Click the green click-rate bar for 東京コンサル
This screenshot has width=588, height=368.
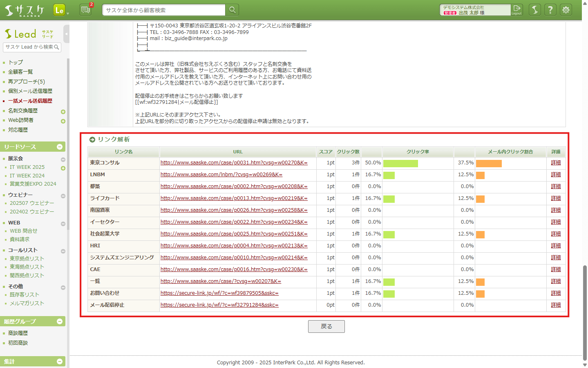point(400,164)
